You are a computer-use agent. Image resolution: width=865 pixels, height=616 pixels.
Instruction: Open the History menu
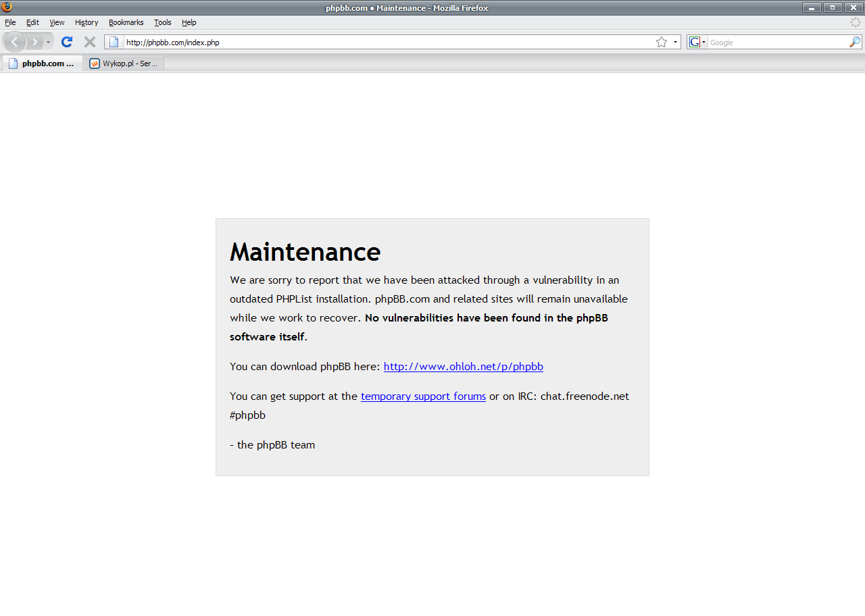(86, 22)
